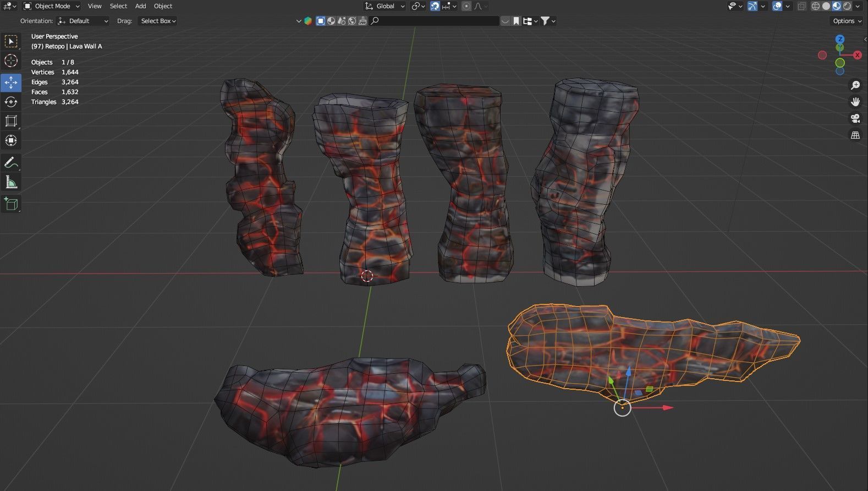The width and height of the screenshot is (868, 491).
Task: Open the Global transform orientation dropdown
Action: [x=384, y=6]
